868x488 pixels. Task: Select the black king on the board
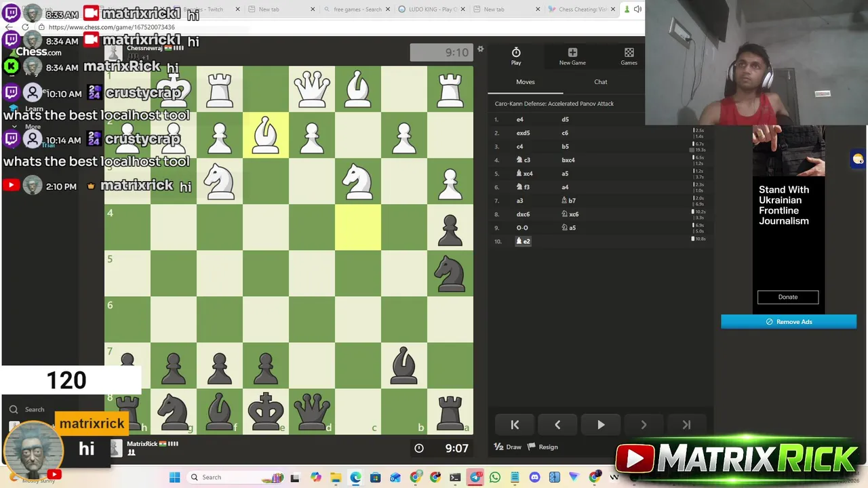pyautogui.click(x=266, y=412)
